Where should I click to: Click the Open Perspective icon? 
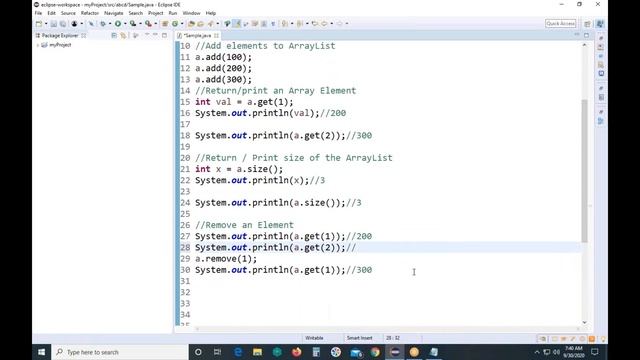pos(587,24)
